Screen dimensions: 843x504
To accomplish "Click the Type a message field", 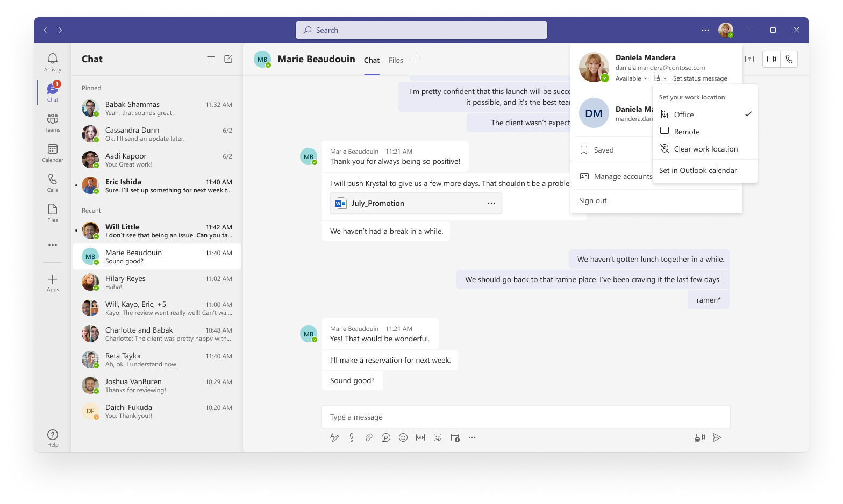I will pos(526,417).
